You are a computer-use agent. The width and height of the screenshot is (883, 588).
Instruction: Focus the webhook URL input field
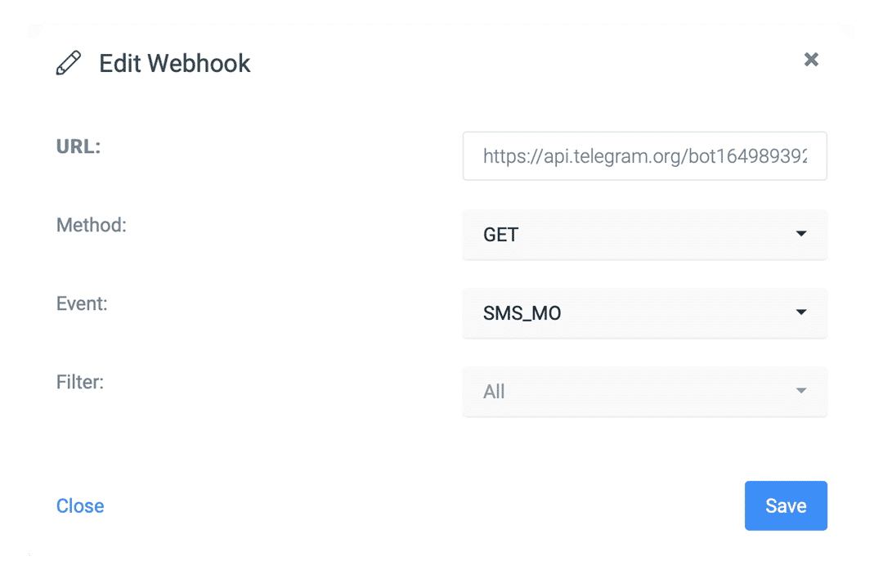644,156
